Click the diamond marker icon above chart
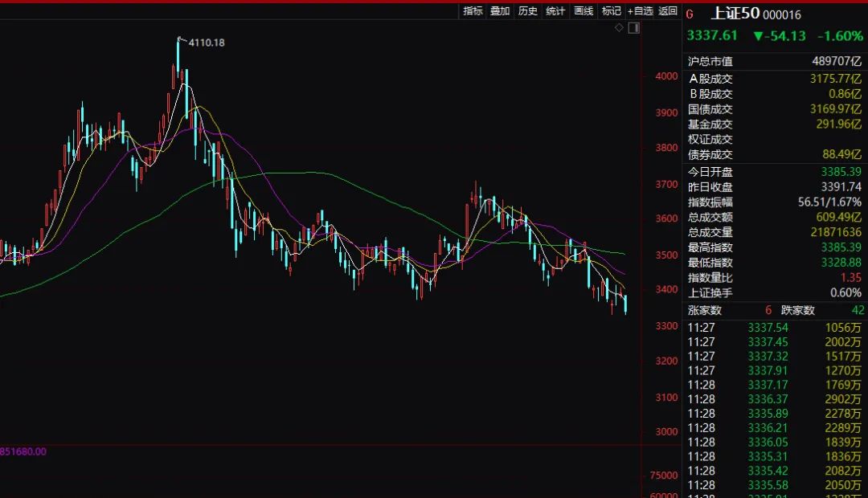The height and width of the screenshot is (498, 868). pos(619,28)
